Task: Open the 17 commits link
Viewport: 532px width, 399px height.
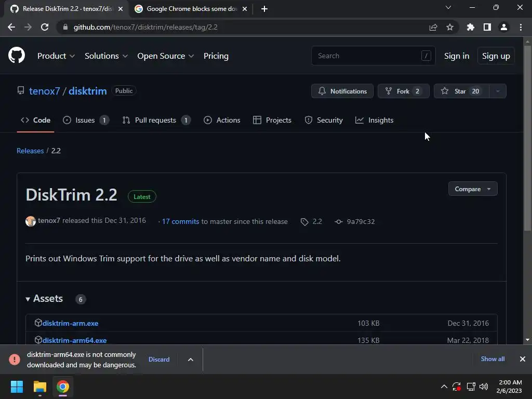Action: (180, 221)
